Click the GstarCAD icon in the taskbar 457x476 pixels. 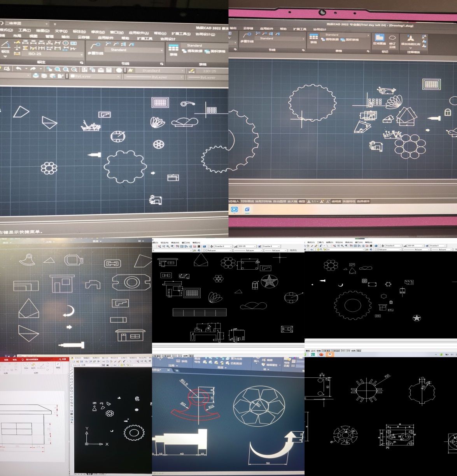click(247, 209)
